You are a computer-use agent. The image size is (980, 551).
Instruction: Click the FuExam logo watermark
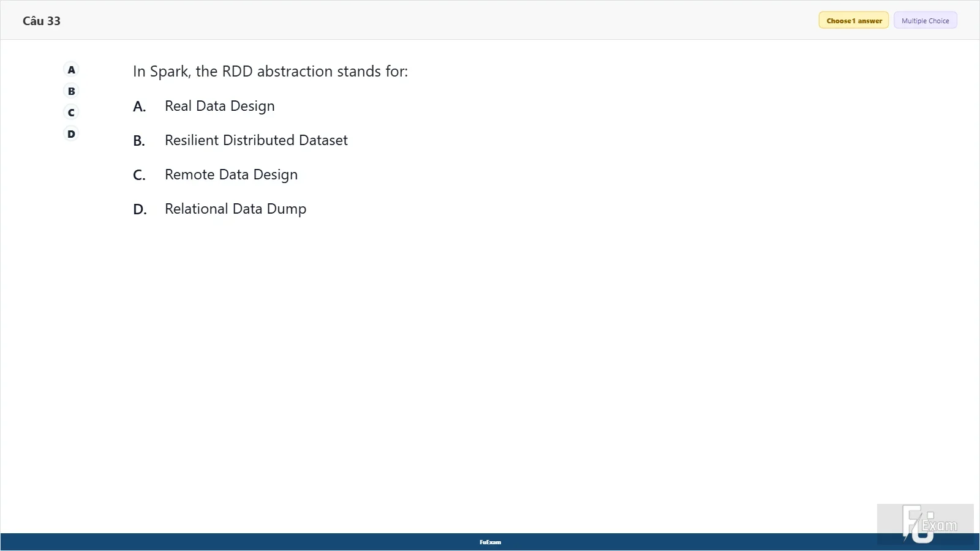[x=925, y=524]
